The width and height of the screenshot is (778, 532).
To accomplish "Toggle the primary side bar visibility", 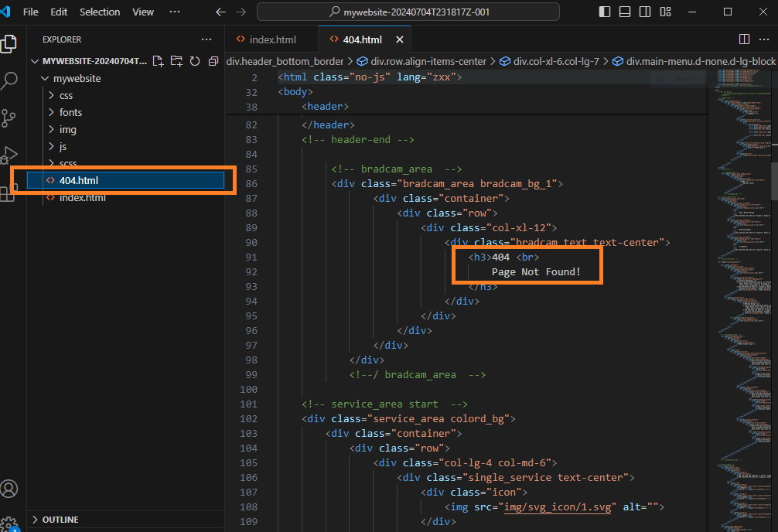I will (x=605, y=12).
